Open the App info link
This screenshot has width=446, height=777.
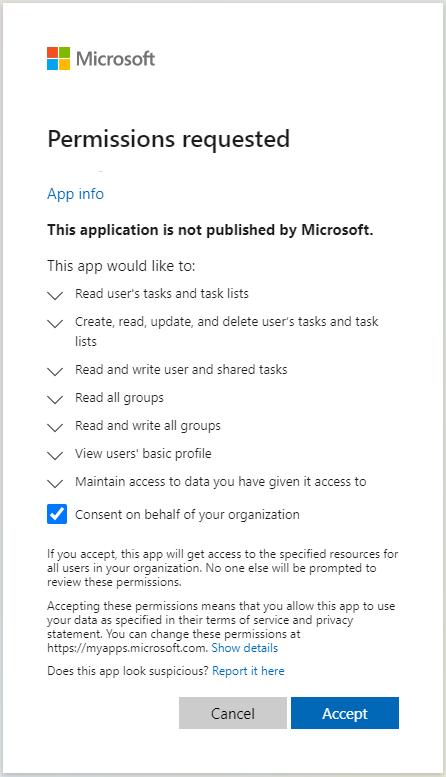(75, 194)
